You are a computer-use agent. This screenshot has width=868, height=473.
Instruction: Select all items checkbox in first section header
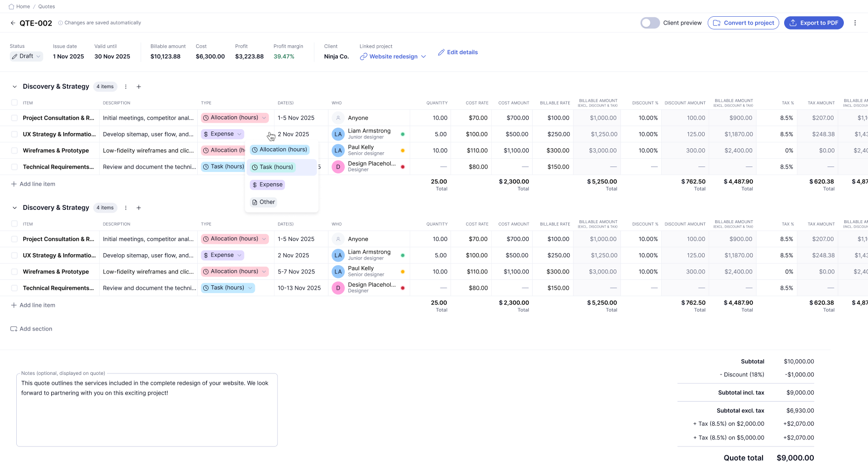(x=14, y=103)
